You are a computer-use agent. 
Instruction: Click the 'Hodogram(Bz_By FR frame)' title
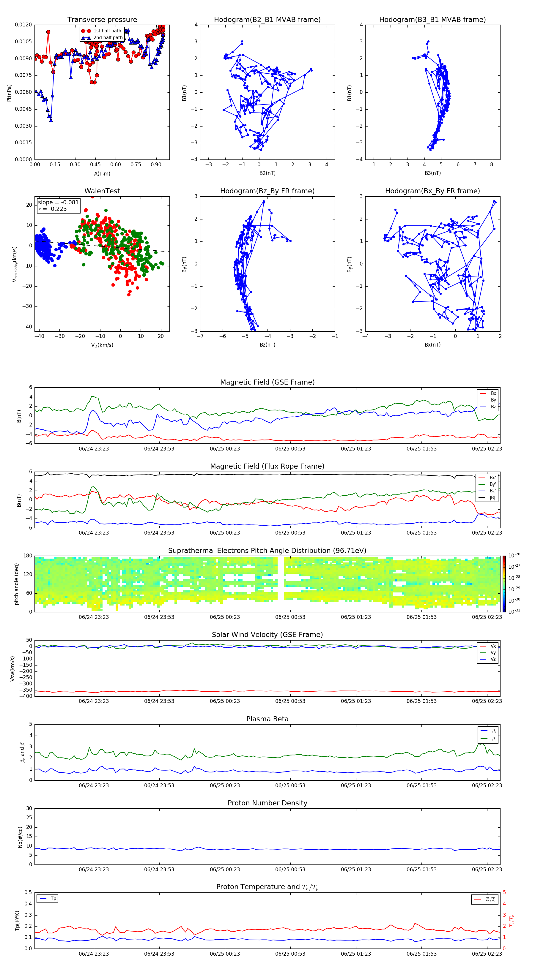pos(267,191)
